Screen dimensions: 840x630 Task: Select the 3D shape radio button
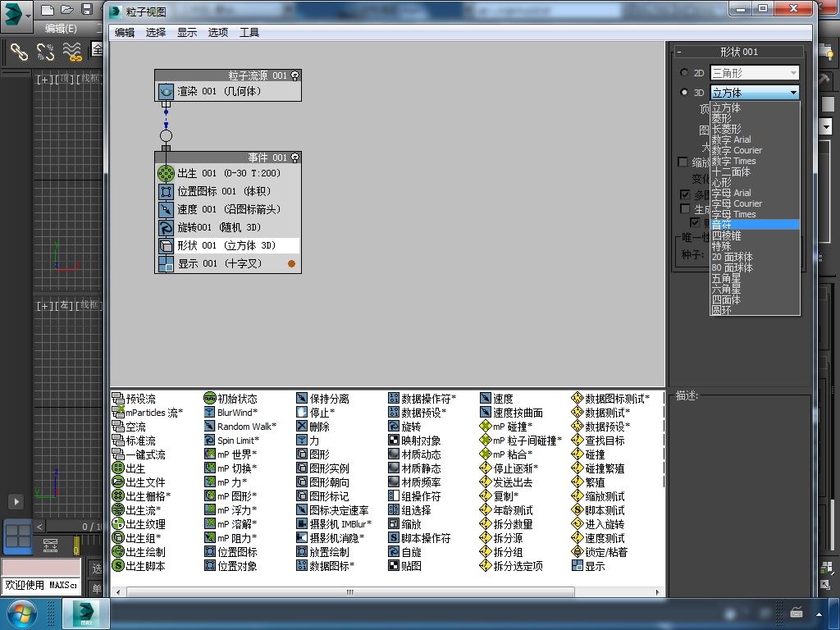(684, 92)
